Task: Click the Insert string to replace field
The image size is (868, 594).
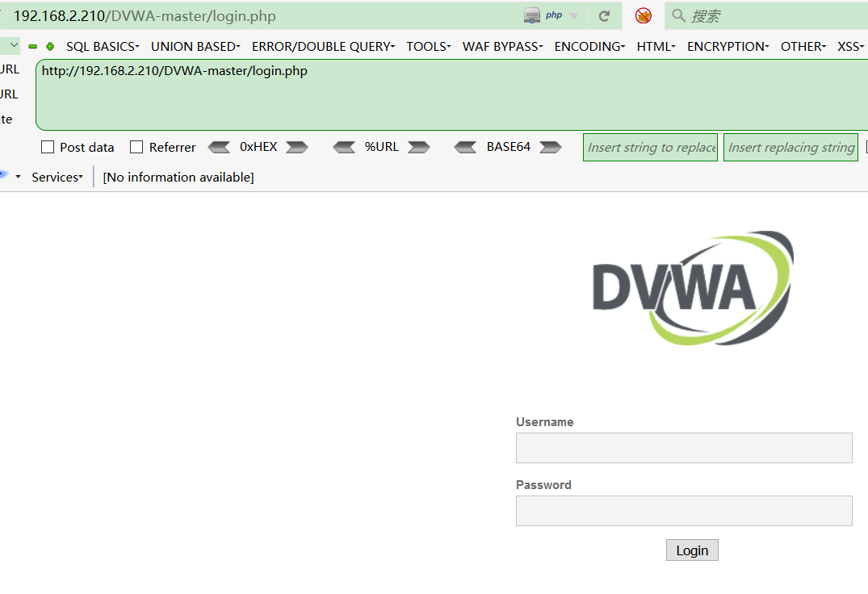Action: [651, 147]
